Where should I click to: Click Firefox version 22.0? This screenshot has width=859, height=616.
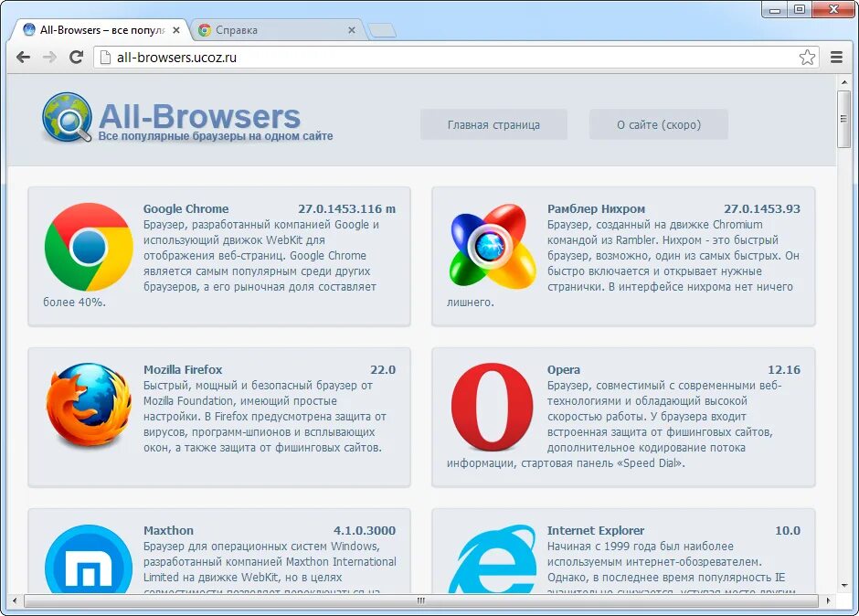coord(383,369)
